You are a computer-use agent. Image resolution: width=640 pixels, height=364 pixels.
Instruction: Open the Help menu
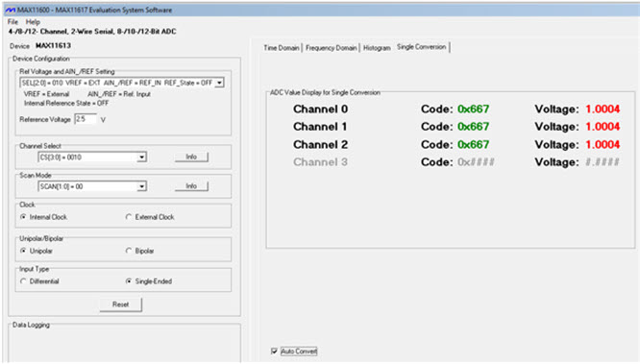point(33,22)
